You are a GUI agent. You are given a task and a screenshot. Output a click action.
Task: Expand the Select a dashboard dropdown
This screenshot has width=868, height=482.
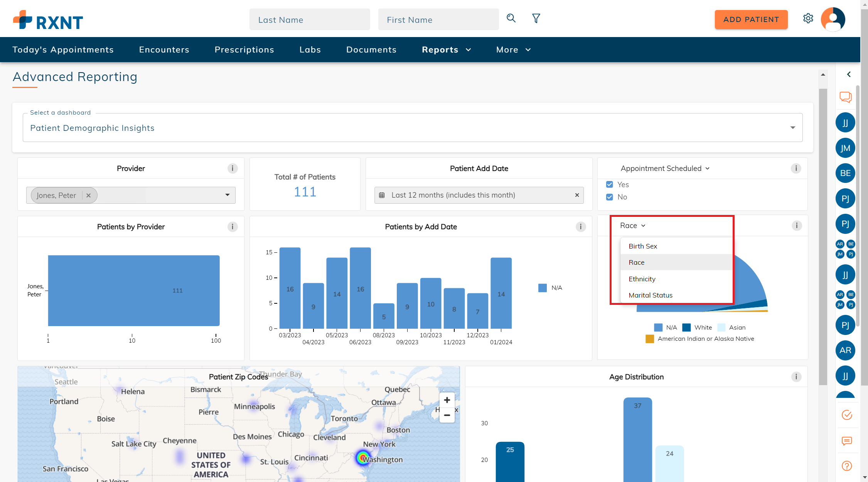792,128
